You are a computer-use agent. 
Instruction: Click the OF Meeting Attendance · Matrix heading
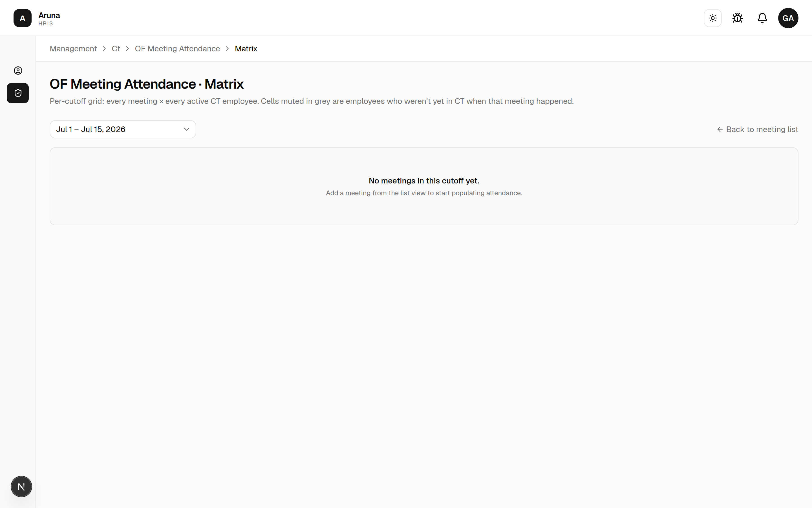coord(147,84)
